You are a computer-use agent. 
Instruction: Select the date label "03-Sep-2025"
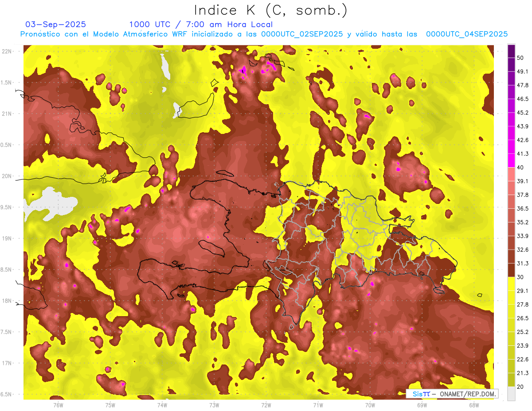tap(56, 24)
